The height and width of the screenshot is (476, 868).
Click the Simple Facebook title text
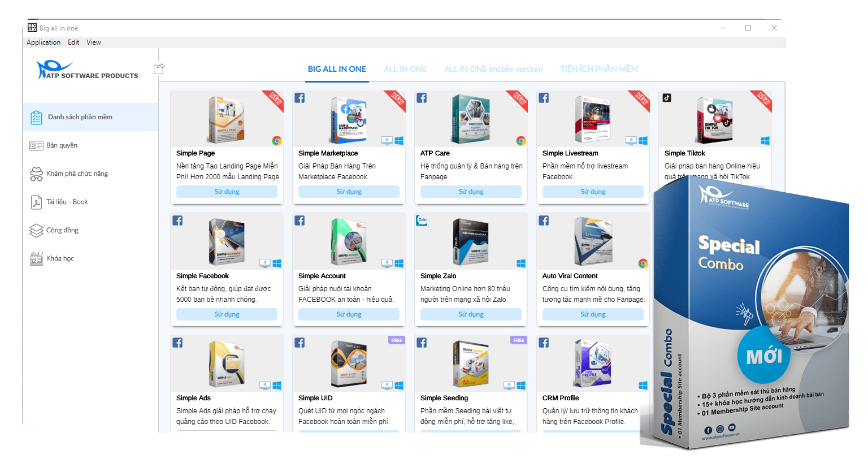click(x=202, y=276)
